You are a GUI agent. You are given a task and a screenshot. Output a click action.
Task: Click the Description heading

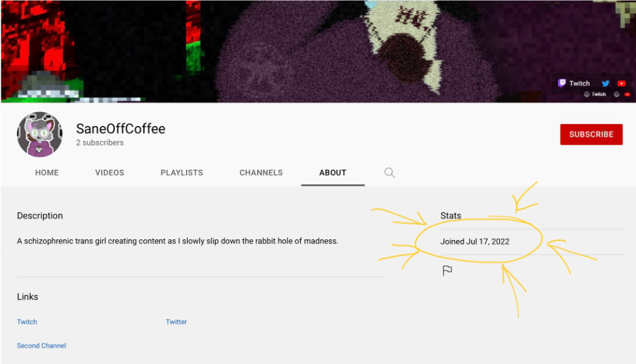pyautogui.click(x=40, y=215)
